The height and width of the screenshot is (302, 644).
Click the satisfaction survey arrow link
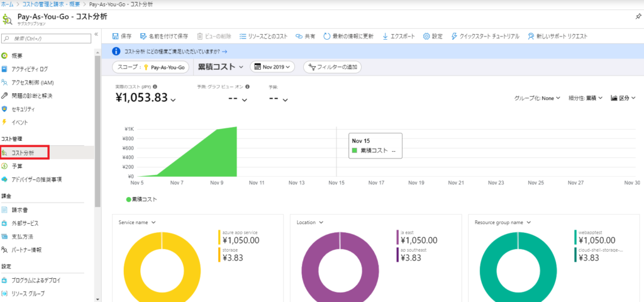225,52
